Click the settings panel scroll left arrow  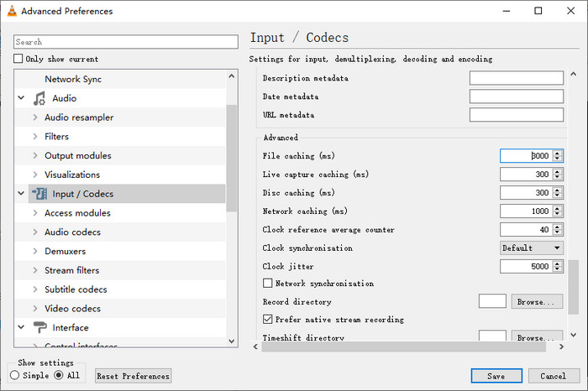point(255,347)
